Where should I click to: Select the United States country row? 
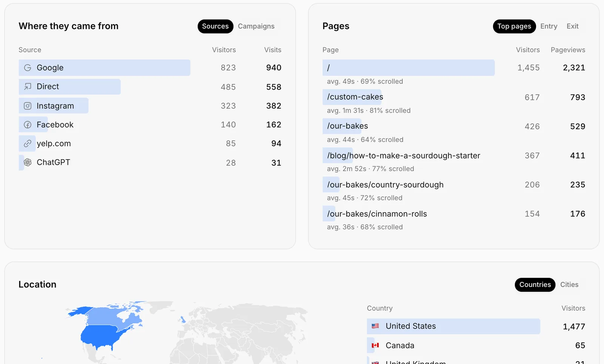point(476,326)
